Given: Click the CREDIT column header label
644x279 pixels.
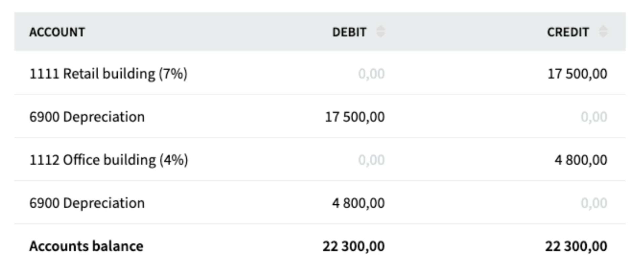Looking at the screenshot, I should [568, 32].
